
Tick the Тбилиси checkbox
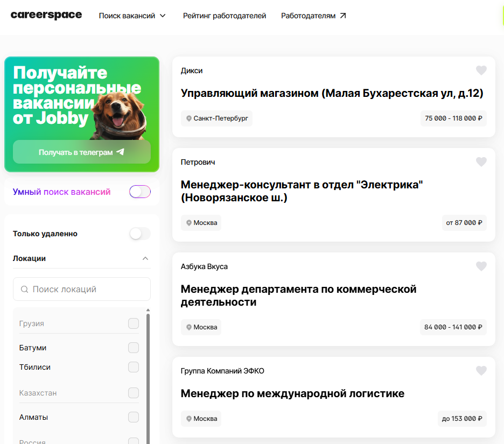click(134, 367)
